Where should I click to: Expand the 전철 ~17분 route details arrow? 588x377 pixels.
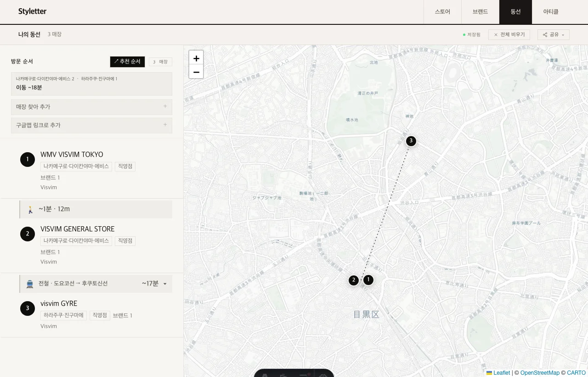[x=165, y=284]
